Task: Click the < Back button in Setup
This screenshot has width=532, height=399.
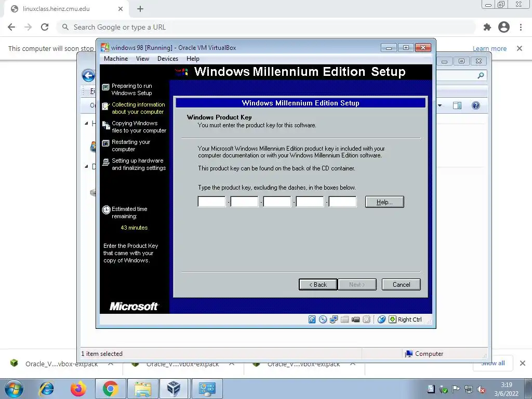Action: coord(318,285)
